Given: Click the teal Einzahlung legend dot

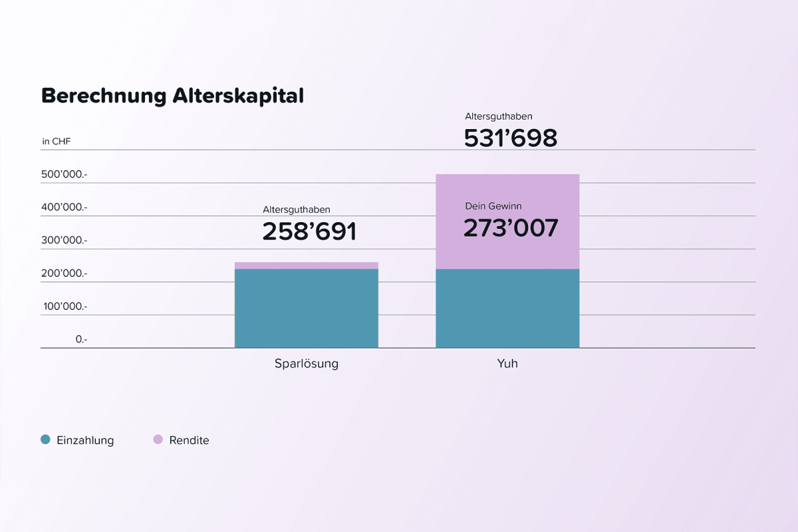Looking at the screenshot, I should coord(45,440).
